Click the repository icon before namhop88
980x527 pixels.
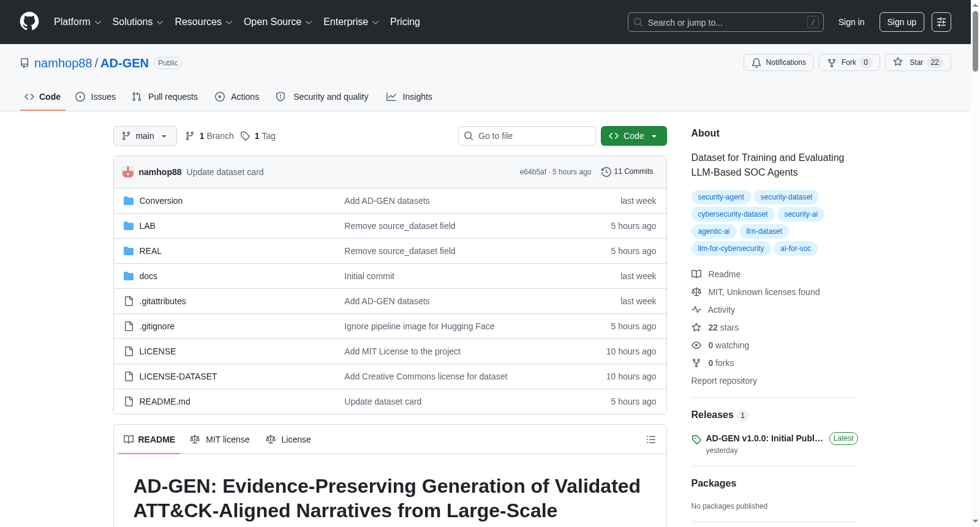(24, 63)
